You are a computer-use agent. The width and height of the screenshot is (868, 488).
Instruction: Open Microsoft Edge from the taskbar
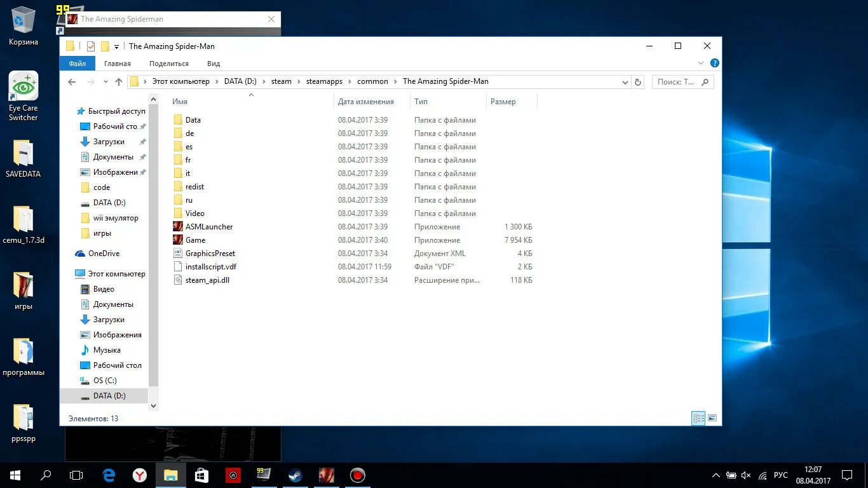[109, 475]
